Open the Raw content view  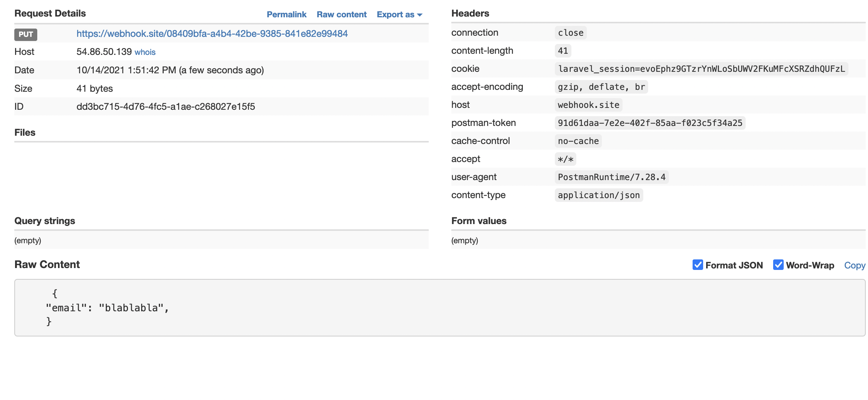tap(341, 14)
